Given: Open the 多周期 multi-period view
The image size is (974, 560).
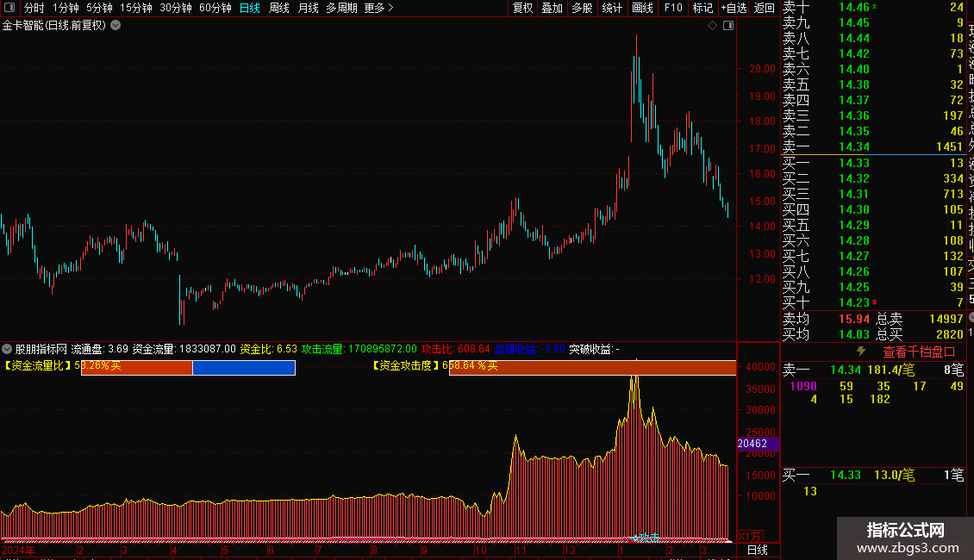Looking at the screenshot, I should pyautogui.click(x=341, y=8).
